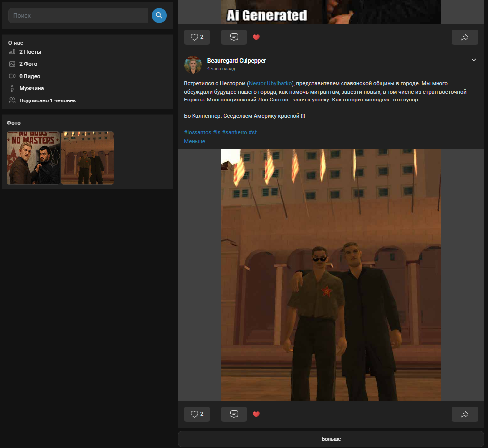Share the AI Generated post
Screen dimensions: 488x448
tap(465, 37)
